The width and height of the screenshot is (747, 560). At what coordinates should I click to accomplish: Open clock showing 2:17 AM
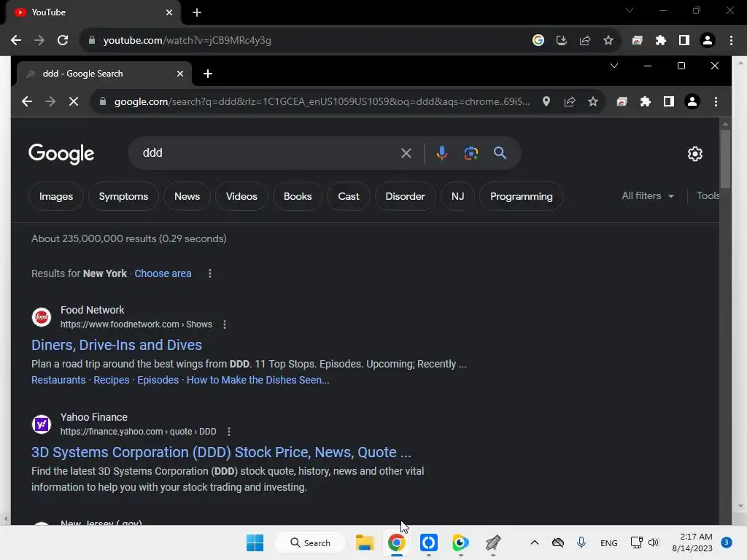tap(692, 542)
